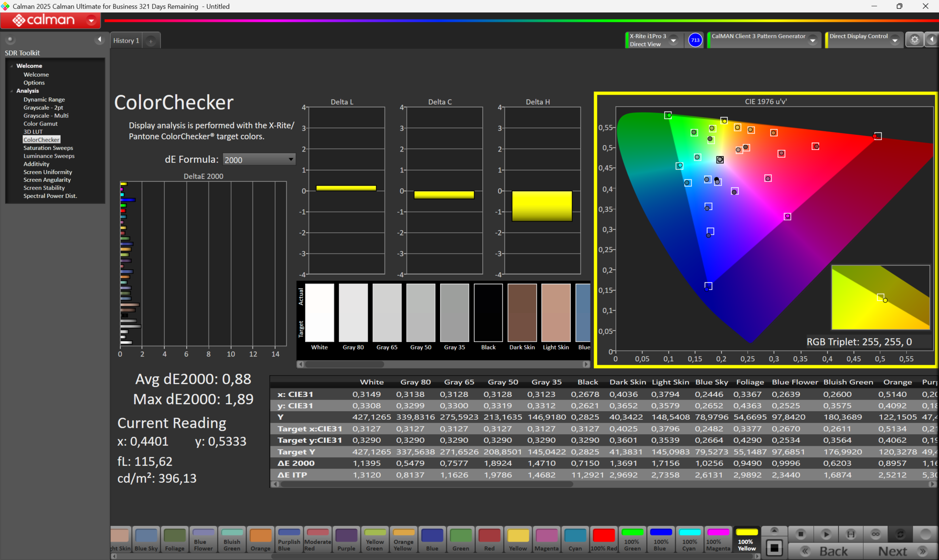Click the data table horizontal scrollbar
Image resolution: width=939 pixels, height=560 pixels.
click(x=425, y=484)
